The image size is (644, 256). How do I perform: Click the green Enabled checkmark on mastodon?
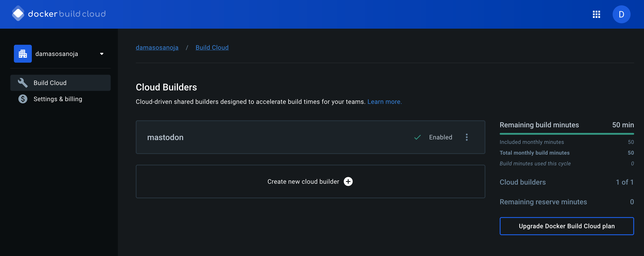(417, 137)
